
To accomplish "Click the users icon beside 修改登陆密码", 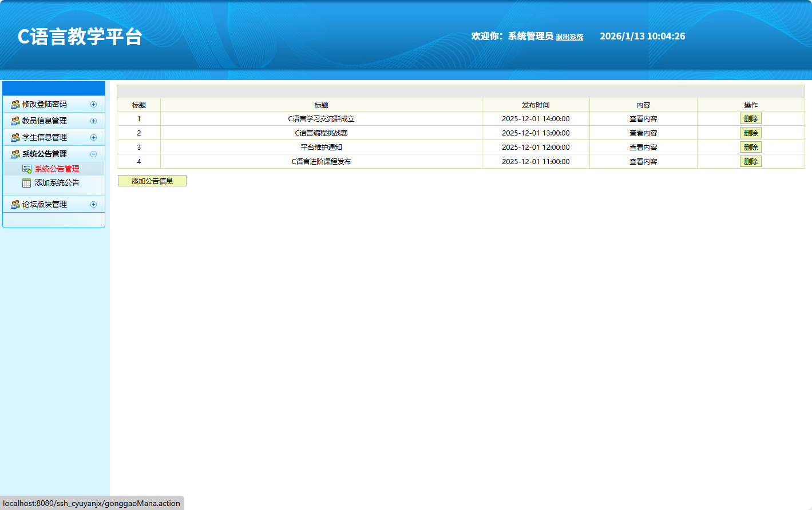I will [15, 105].
